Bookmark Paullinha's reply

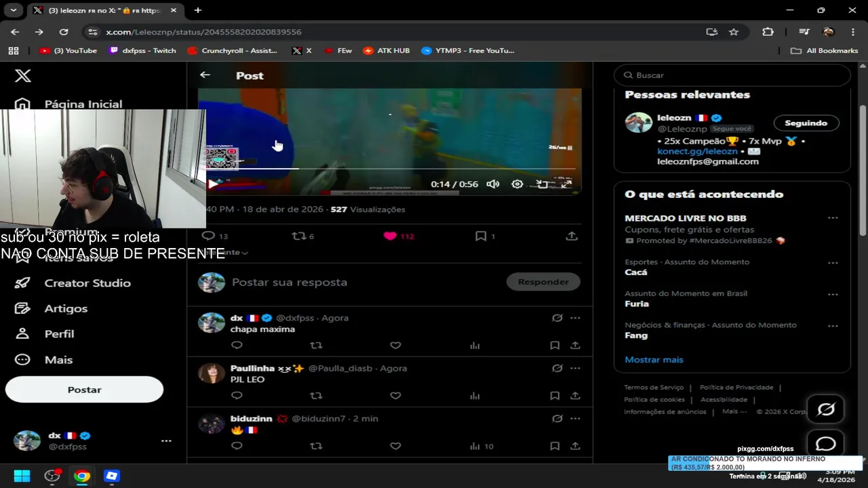coord(555,395)
